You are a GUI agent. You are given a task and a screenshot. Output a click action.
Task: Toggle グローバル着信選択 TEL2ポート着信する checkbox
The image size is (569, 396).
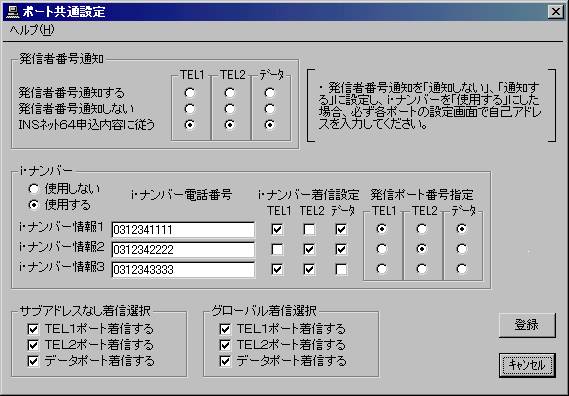(x=225, y=345)
